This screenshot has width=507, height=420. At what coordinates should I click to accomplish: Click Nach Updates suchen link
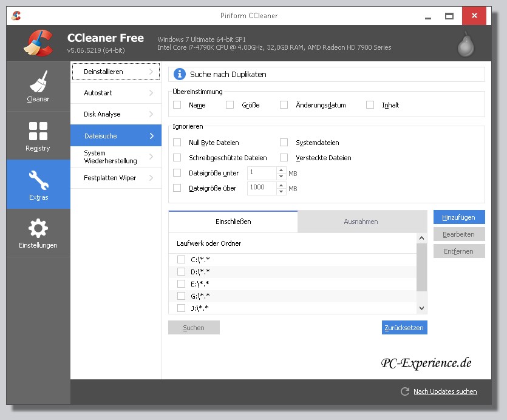(445, 392)
